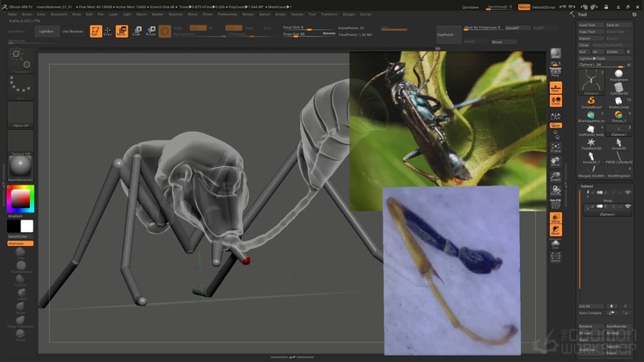Select the PolySphere tool thumbnail
The height and width of the screenshot is (362, 644).
(x=618, y=76)
